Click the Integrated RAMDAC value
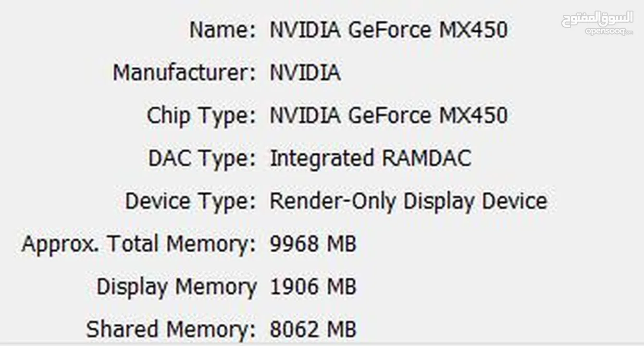Screen dimensions: 644x346 click(x=371, y=159)
